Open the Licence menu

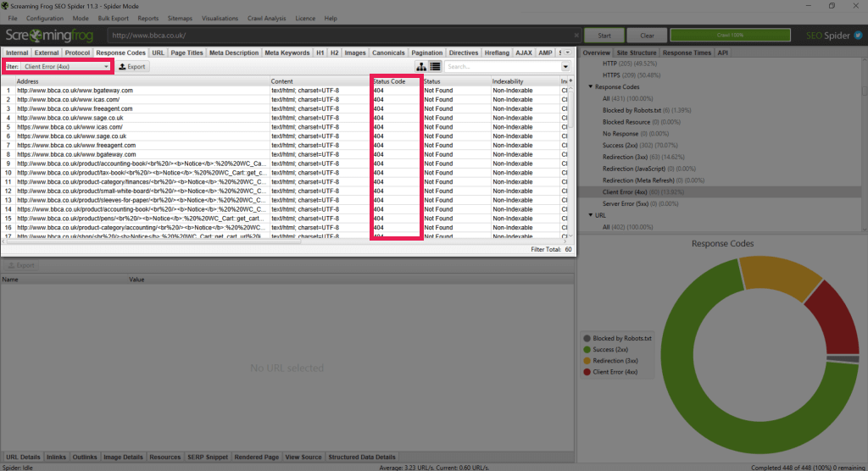[x=305, y=19]
